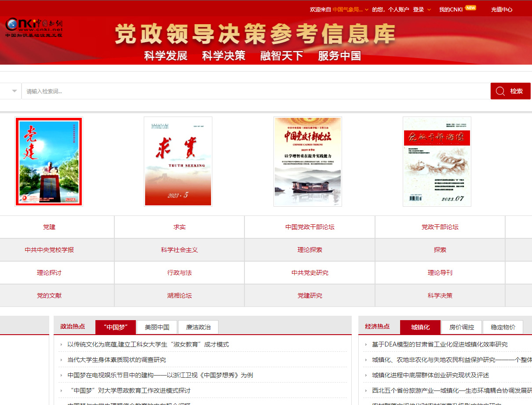Select the 房价调控 tab

tap(462, 327)
